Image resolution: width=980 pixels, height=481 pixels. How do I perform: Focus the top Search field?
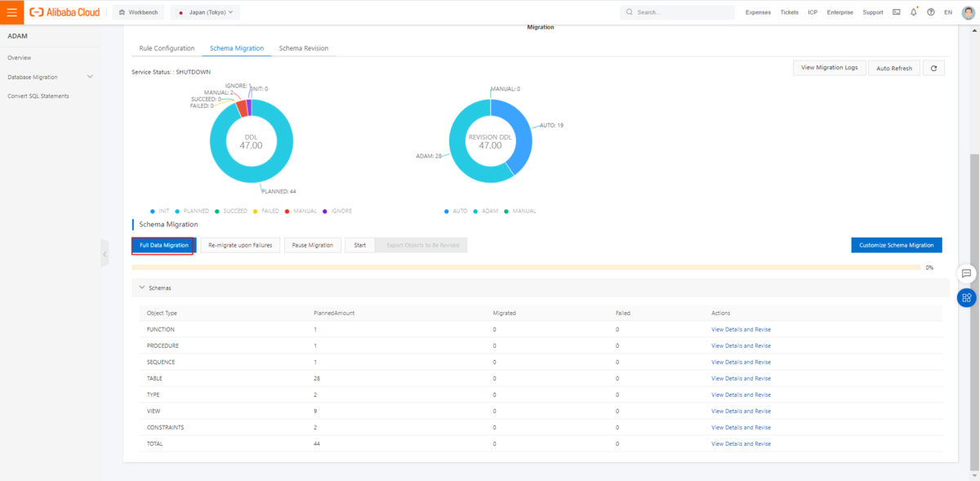(x=677, y=12)
